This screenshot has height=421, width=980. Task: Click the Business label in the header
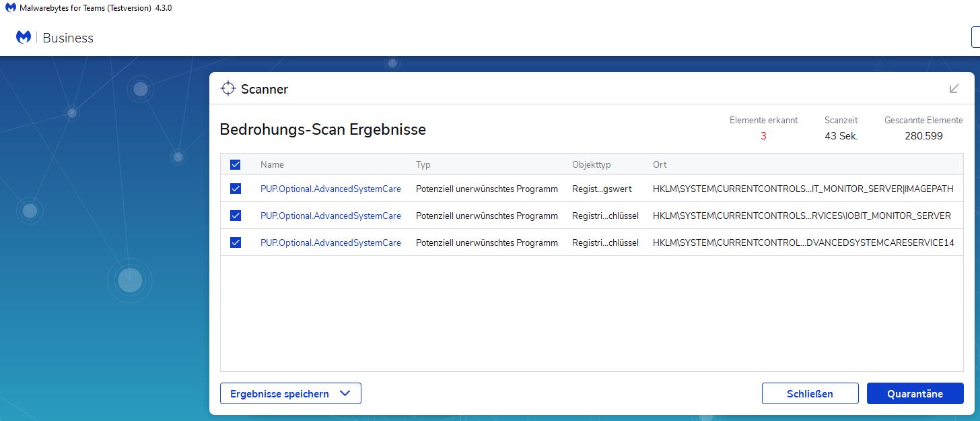click(68, 38)
